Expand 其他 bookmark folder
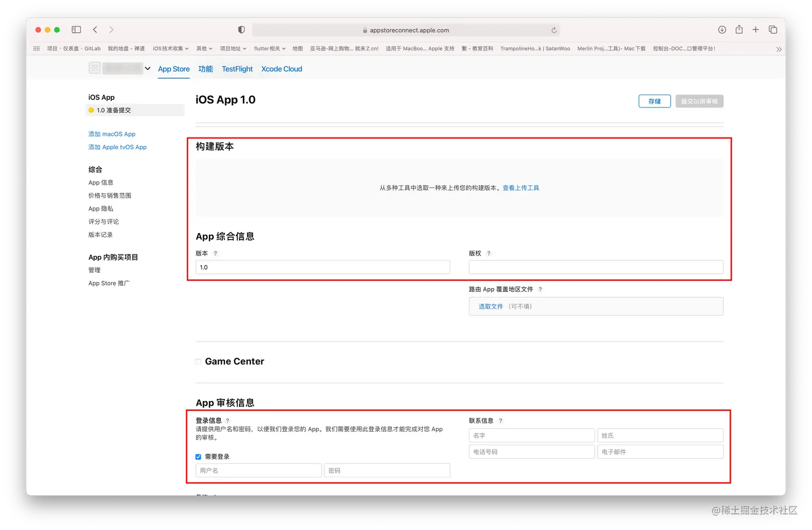The image size is (812, 530). tap(204, 48)
